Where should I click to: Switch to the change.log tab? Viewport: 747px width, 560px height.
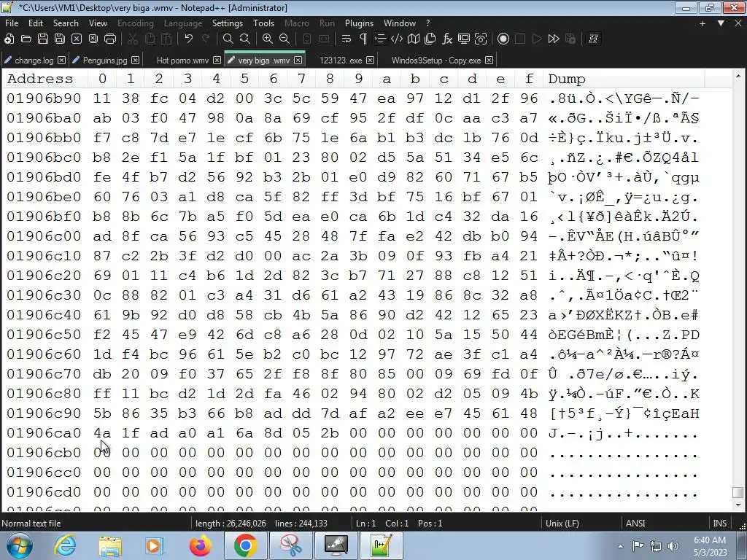(x=34, y=61)
